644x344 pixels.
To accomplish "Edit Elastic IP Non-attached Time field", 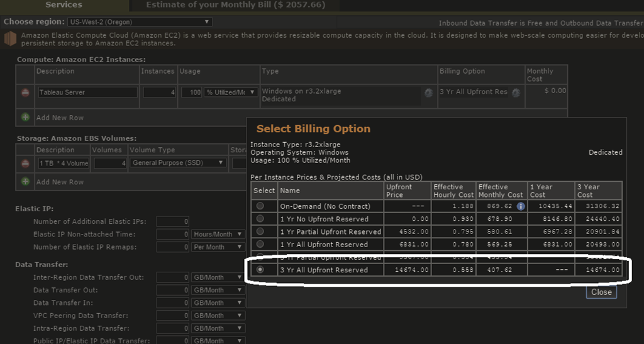I will [x=172, y=235].
